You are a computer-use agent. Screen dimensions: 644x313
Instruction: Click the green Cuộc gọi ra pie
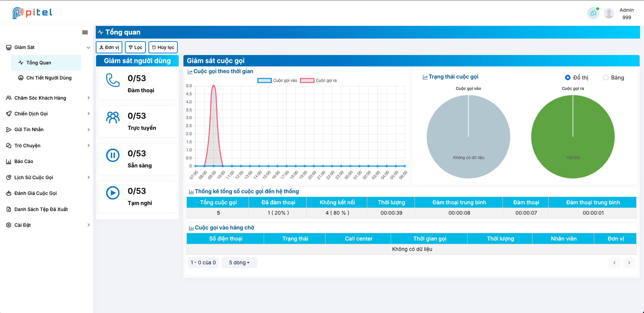click(573, 137)
